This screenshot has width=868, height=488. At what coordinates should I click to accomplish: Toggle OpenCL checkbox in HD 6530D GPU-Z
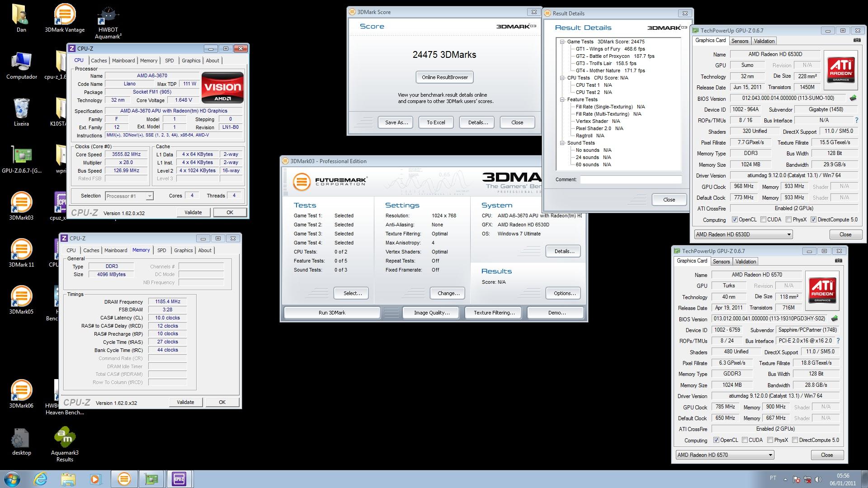tap(735, 220)
